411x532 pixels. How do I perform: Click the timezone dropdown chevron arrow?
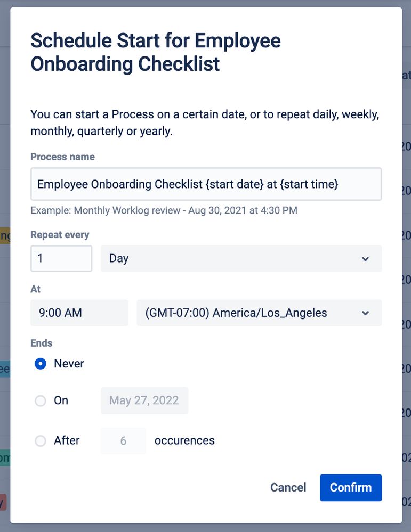365,313
